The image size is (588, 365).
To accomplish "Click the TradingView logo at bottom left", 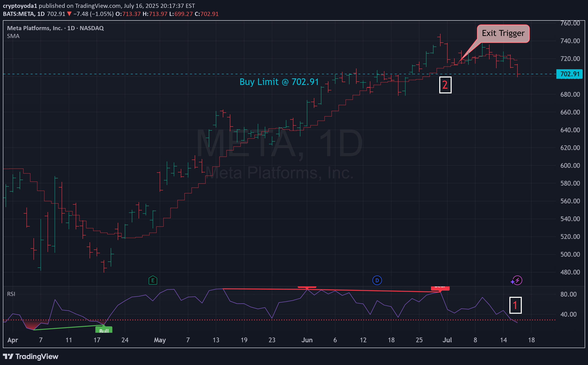I will click(x=30, y=356).
